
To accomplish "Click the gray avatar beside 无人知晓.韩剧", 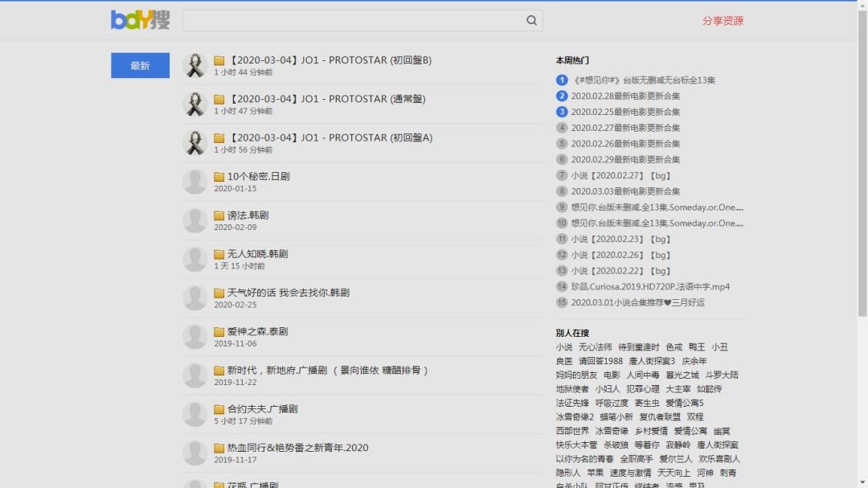I will (x=194, y=259).
